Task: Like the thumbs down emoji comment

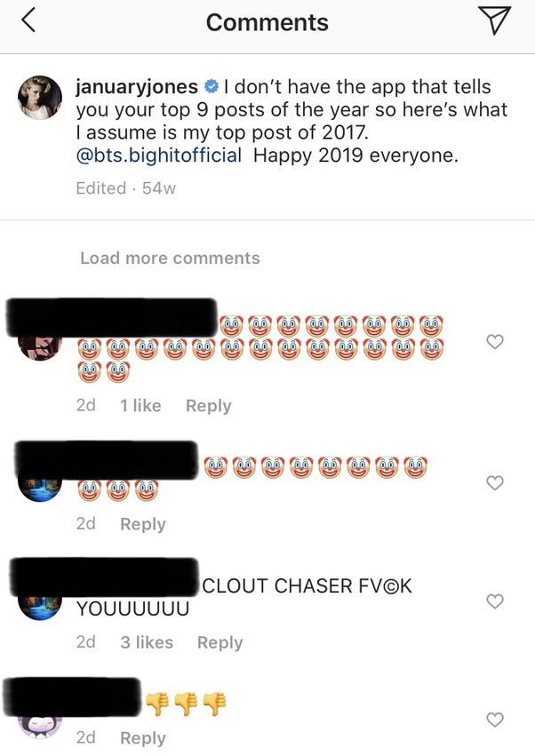Action: [494, 720]
